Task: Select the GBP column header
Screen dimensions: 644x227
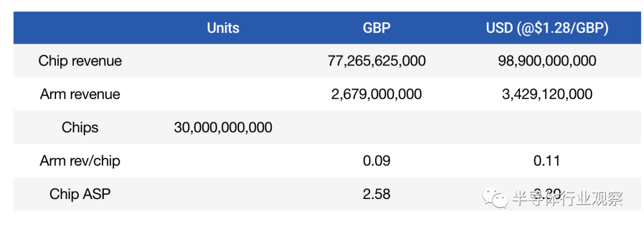Action: pos(377,28)
